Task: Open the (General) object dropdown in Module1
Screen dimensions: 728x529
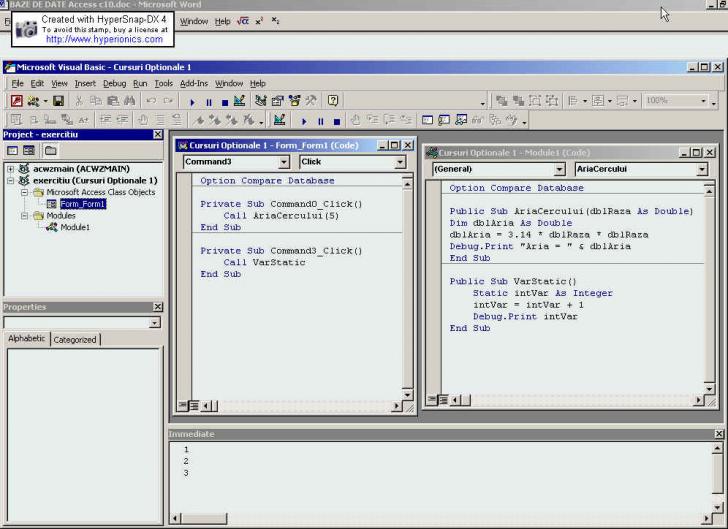Action: click(x=559, y=169)
